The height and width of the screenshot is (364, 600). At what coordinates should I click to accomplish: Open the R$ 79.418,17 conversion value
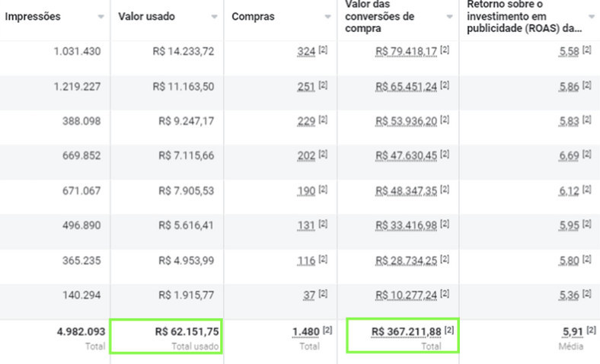pos(407,51)
